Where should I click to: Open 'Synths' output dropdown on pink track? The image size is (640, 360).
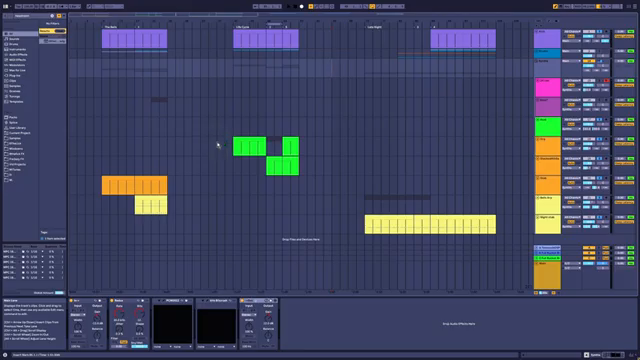572,90
